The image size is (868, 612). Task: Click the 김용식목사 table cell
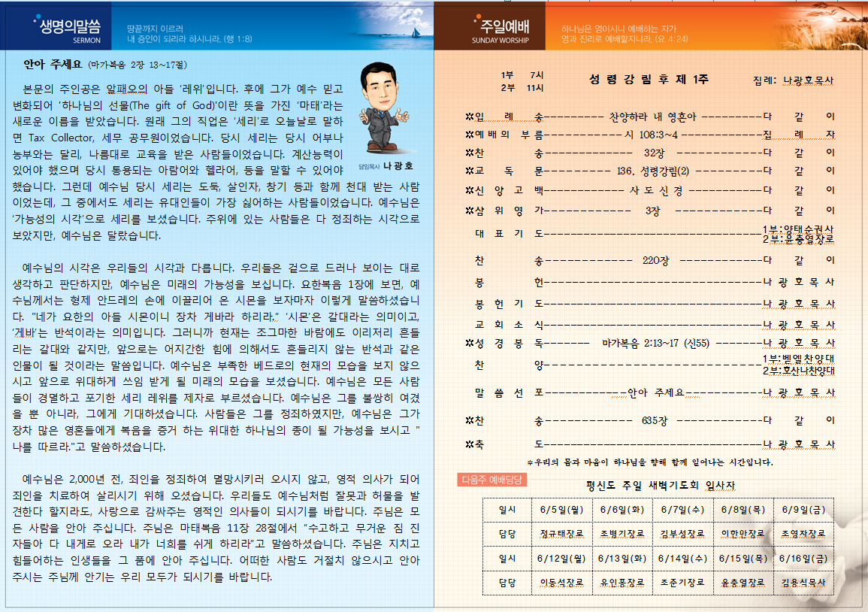(803, 583)
